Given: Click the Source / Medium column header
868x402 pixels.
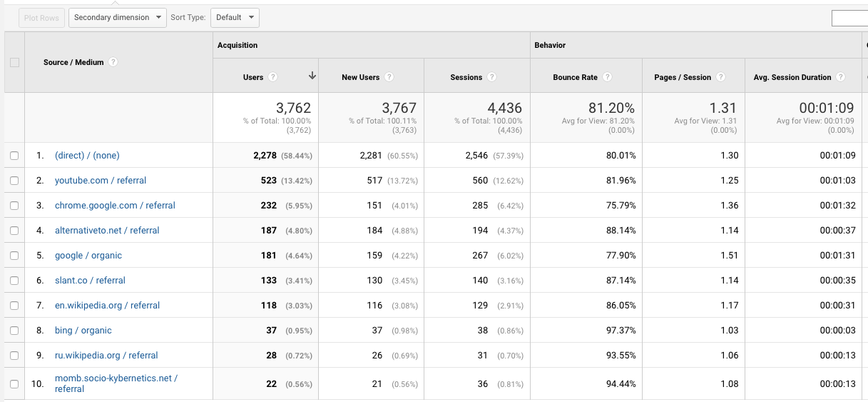Looking at the screenshot, I should tap(73, 62).
